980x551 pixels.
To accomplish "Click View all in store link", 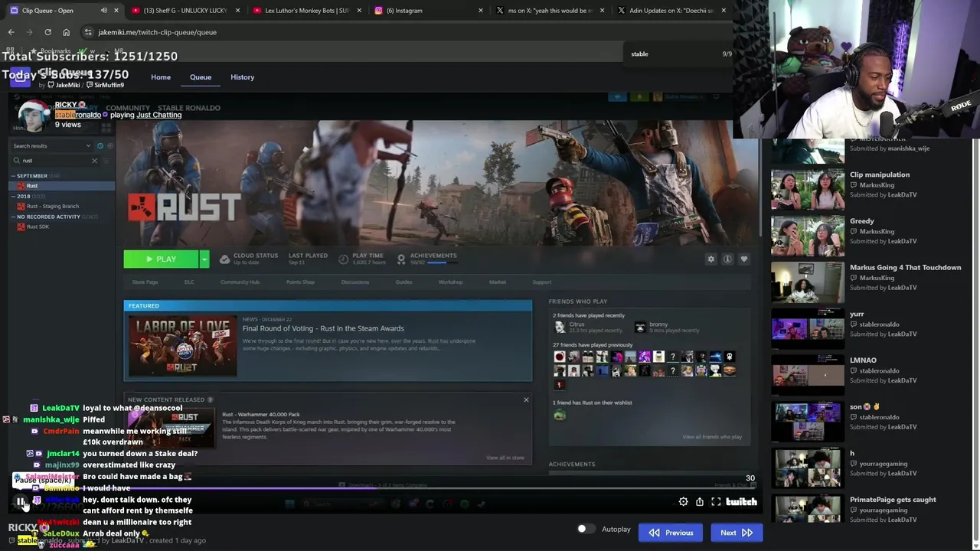I will pos(505,458).
